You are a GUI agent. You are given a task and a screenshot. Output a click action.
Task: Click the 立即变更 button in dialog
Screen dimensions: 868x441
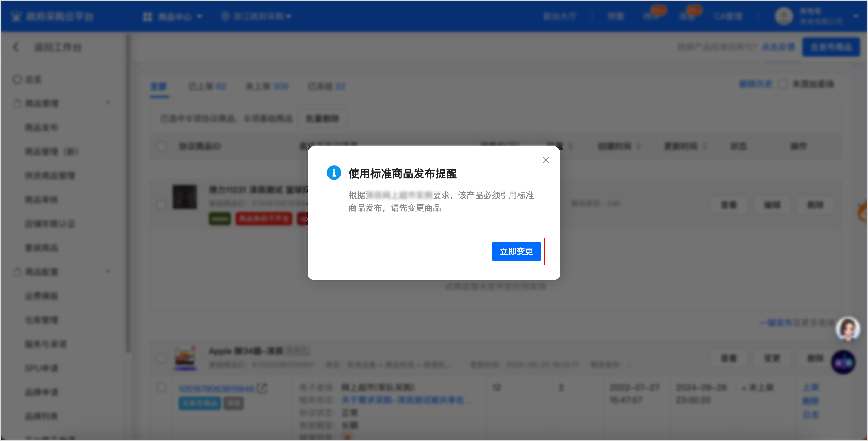(x=516, y=251)
